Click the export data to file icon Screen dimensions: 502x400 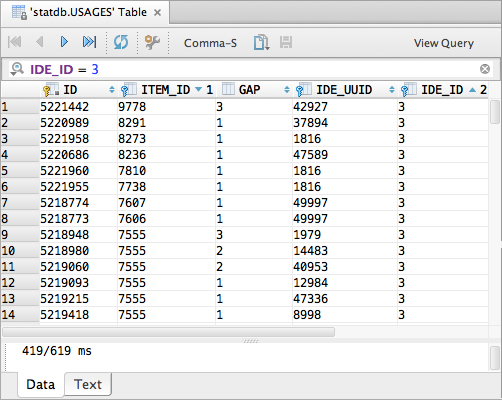(x=261, y=42)
